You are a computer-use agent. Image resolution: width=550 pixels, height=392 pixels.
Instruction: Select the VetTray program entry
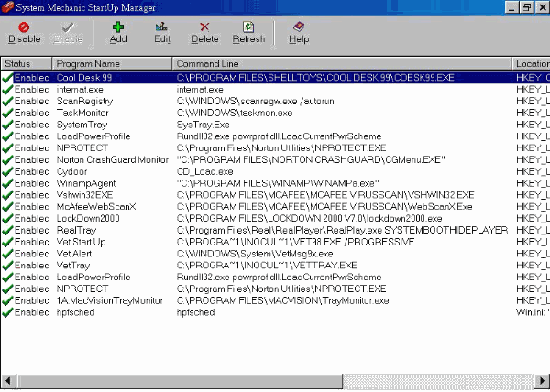click(x=73, y=266)
